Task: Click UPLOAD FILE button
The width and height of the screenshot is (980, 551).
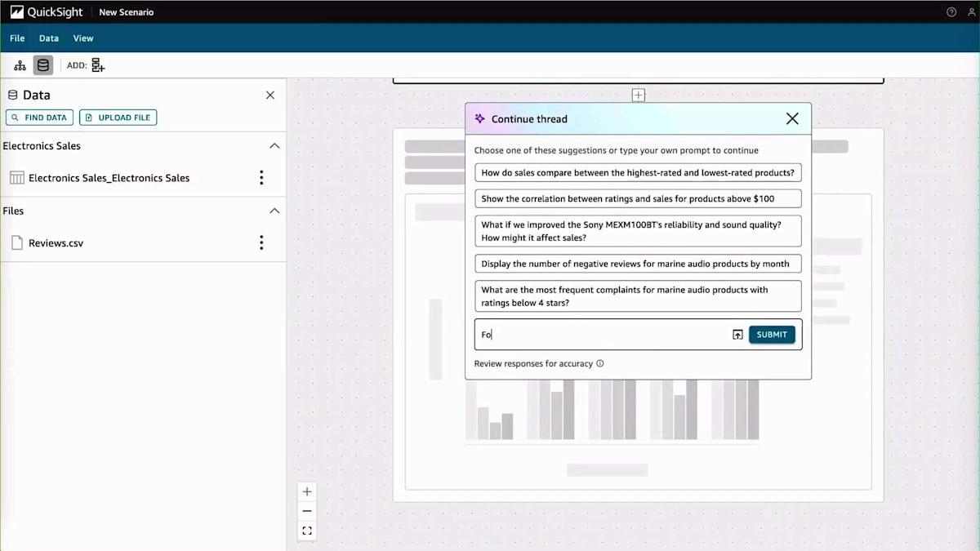Action: (x=118, y=118)
